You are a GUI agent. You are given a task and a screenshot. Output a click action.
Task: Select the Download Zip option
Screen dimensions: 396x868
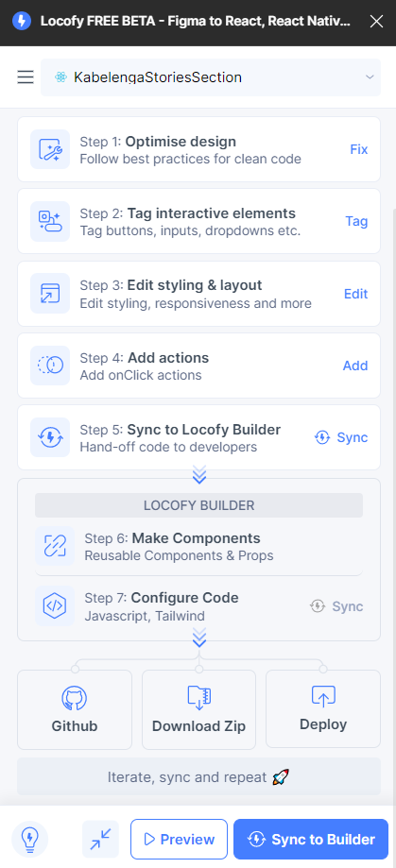198,709
